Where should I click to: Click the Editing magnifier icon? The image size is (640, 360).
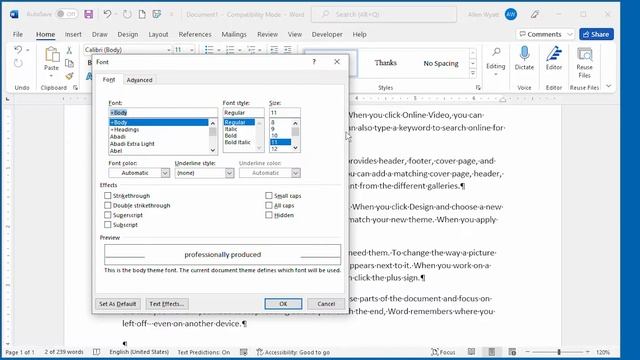point(496,52)
